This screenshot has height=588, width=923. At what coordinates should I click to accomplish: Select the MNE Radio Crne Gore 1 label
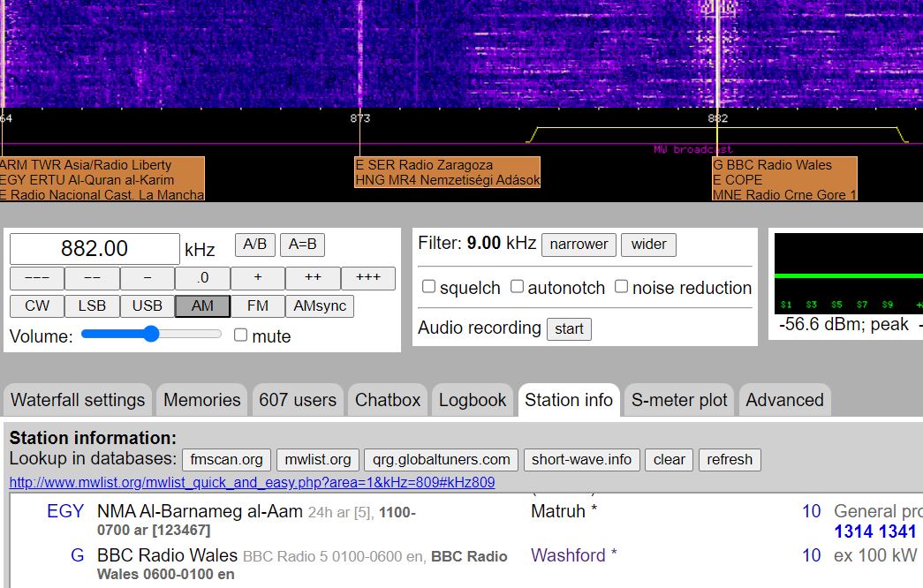784,194
